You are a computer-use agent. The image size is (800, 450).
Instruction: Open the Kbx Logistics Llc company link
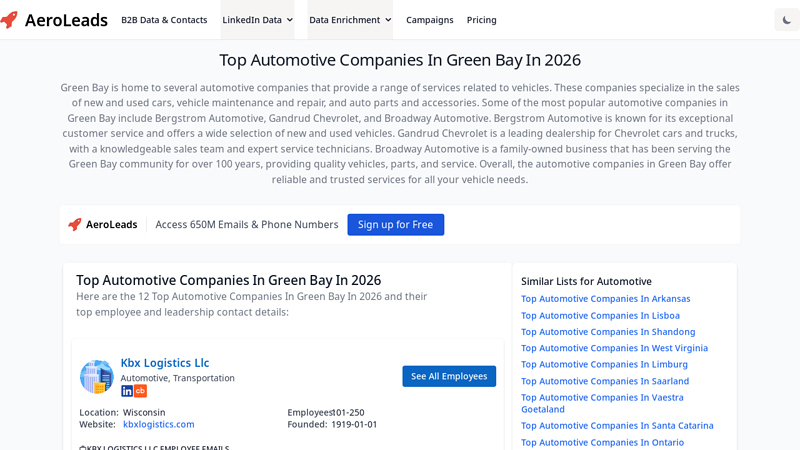click(165, 363)
